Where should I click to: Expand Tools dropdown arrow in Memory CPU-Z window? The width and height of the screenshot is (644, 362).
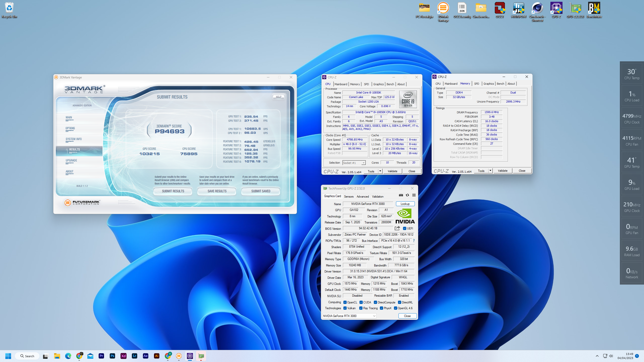(490, 171)
